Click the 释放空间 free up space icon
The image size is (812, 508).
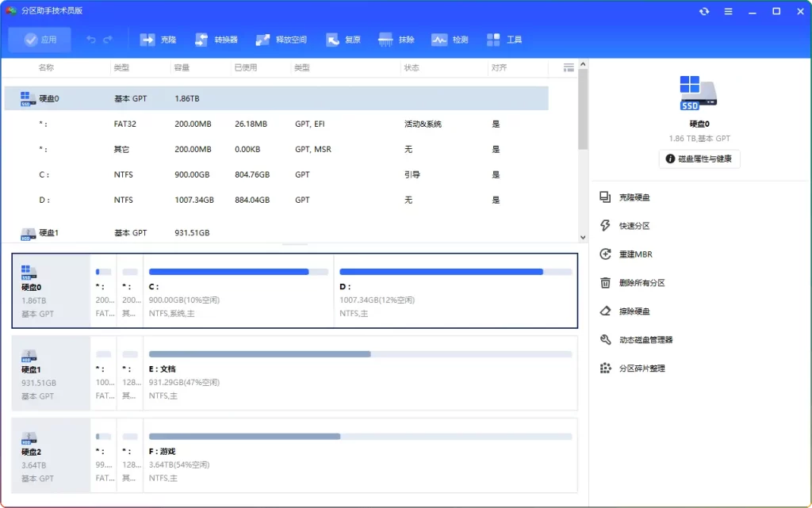[281, 40]
